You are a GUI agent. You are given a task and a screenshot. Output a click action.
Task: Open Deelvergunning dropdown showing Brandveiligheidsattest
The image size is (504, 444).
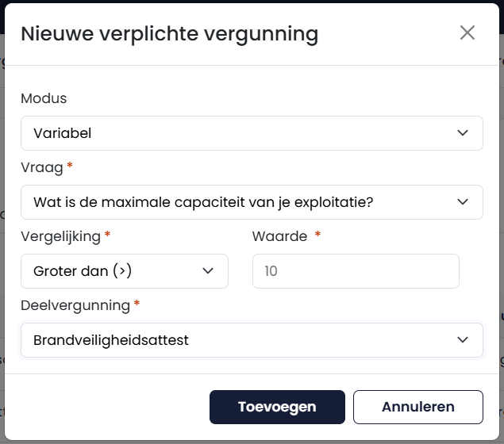pos(252,340)
